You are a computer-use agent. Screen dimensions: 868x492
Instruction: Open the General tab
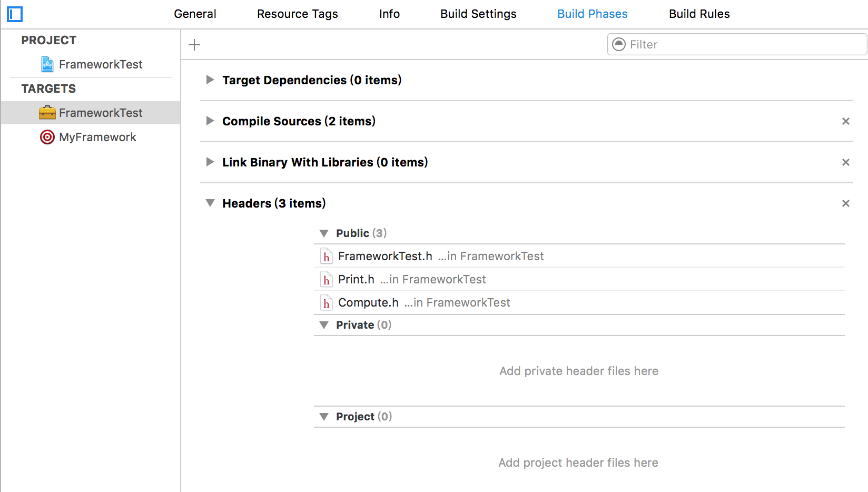pos(195,14)
